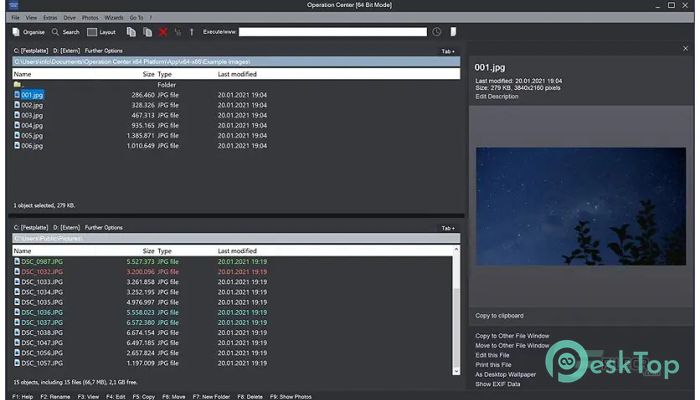Click the file icon of DSC_1032.JPG
The image size is (700, 400).
(17, 271)
